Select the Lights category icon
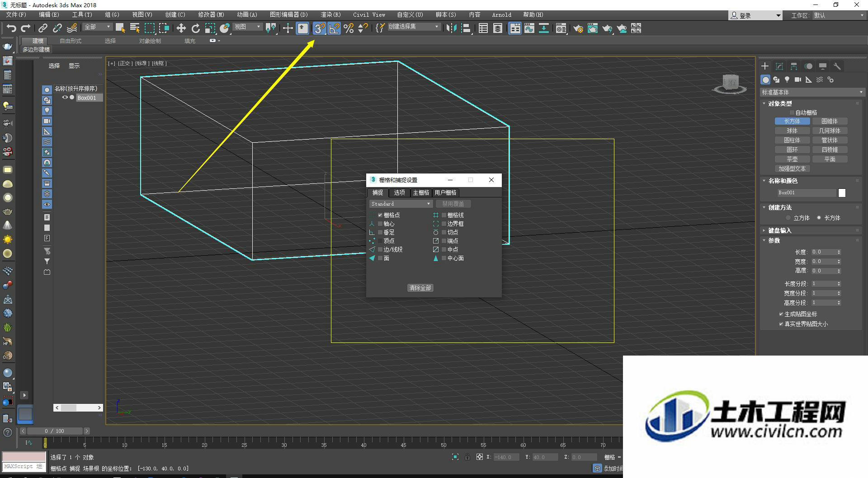This screenshot has height=478, width=868. (x=787, y=80)
